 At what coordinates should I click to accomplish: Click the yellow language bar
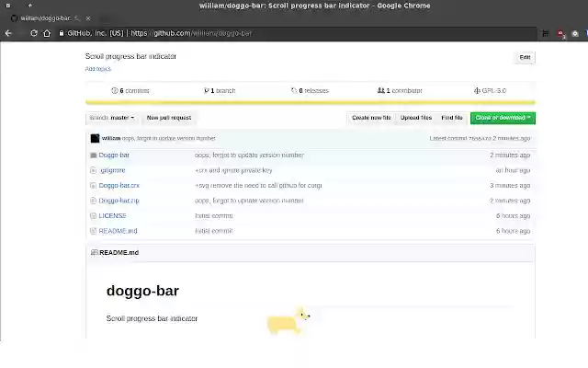(311, 102)
